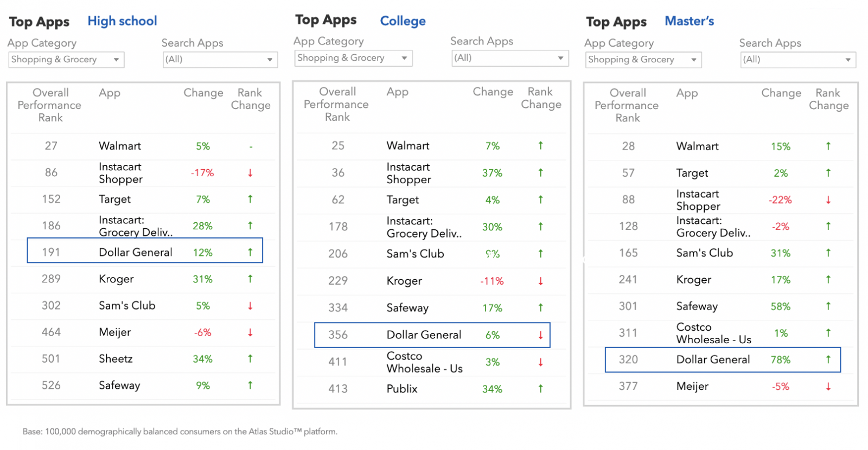This screenshot has width=868, height=450.
Task: Click green up arrow for College Publix row
Action: click(540, 389)
